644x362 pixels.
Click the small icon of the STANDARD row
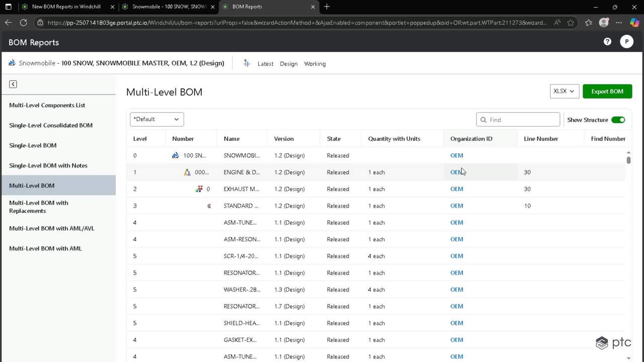(x=209, y=206)
